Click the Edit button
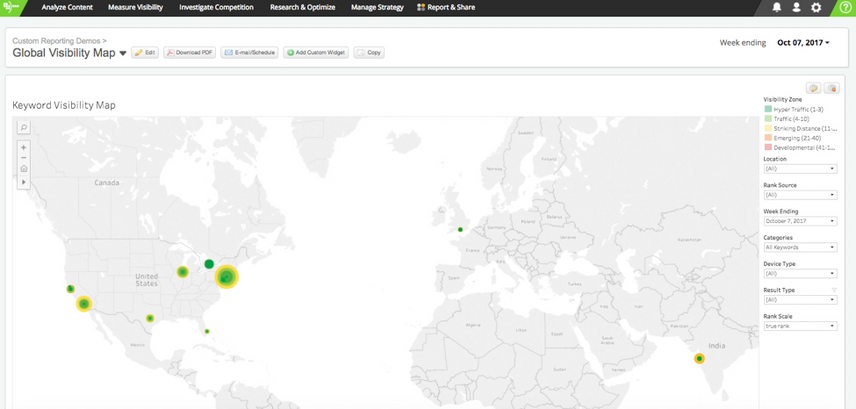This screenshot has height=409, width=856. (145, 53)
